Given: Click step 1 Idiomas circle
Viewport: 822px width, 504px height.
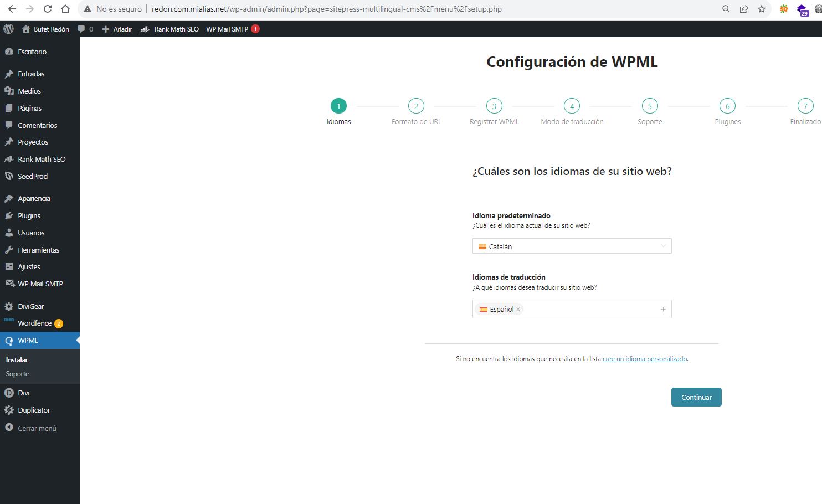Looking at the screenshot, I should point(338,106).
